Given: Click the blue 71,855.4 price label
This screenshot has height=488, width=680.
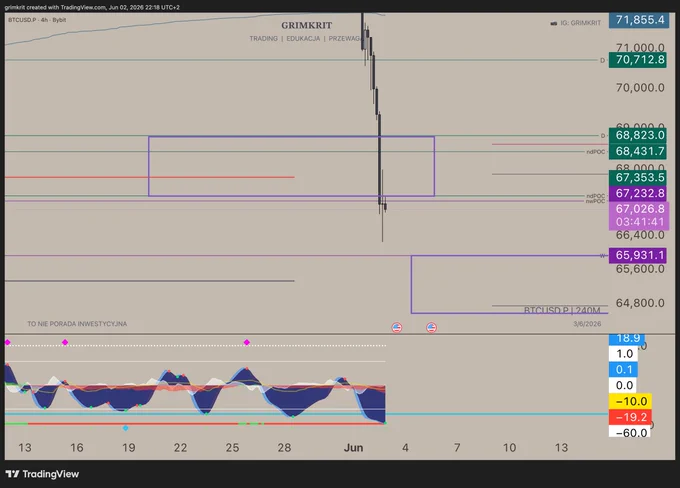Looking at the screenshot, I should pos(639,20).
